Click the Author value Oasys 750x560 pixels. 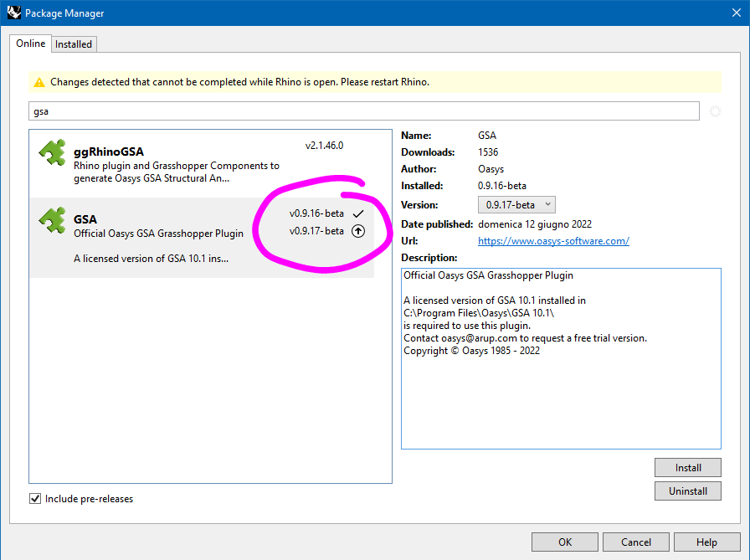click(x=491, y=169)
